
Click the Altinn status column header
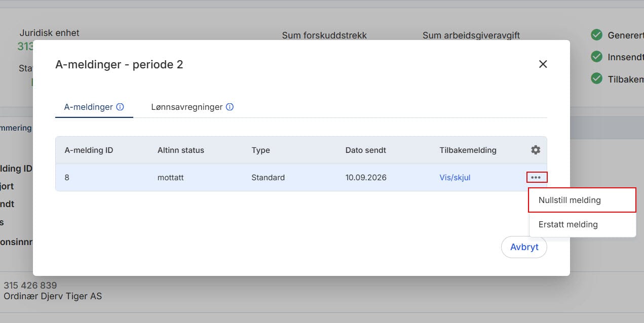(x=181, y=150)
